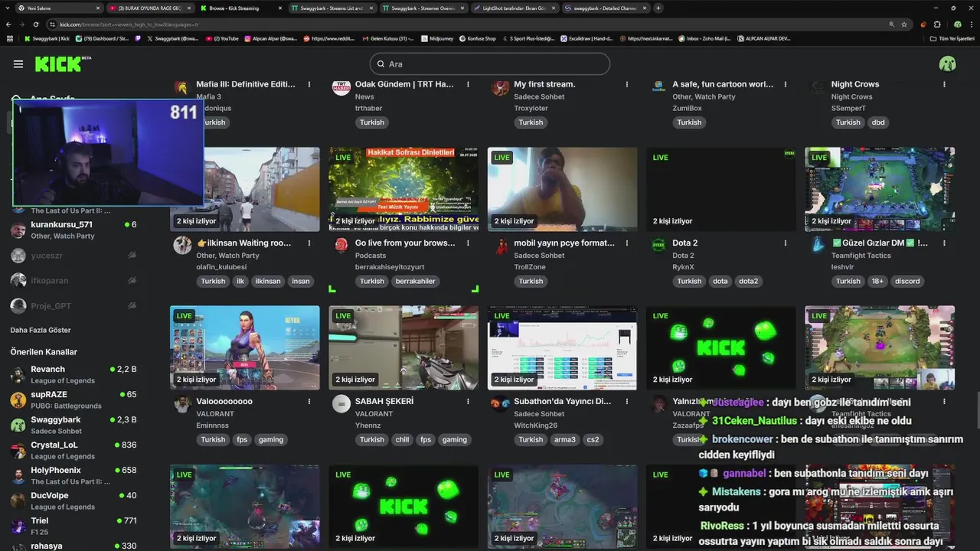Click the kurankursu_571 avatar in sidebar

coord(18,230)
